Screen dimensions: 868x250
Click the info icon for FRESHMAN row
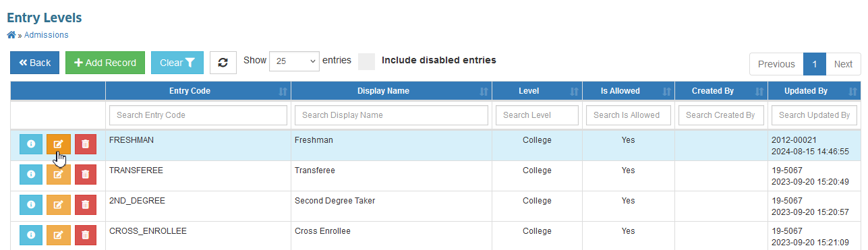(31, 144)
